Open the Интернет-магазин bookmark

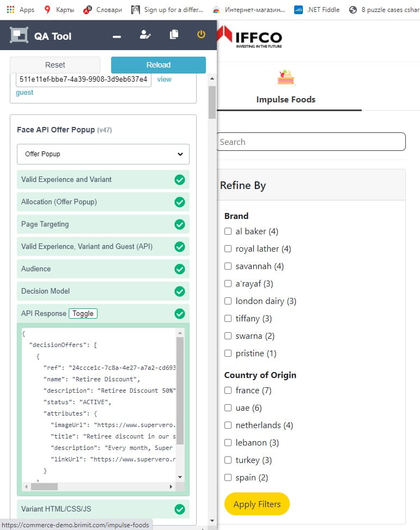coord(249,10)
